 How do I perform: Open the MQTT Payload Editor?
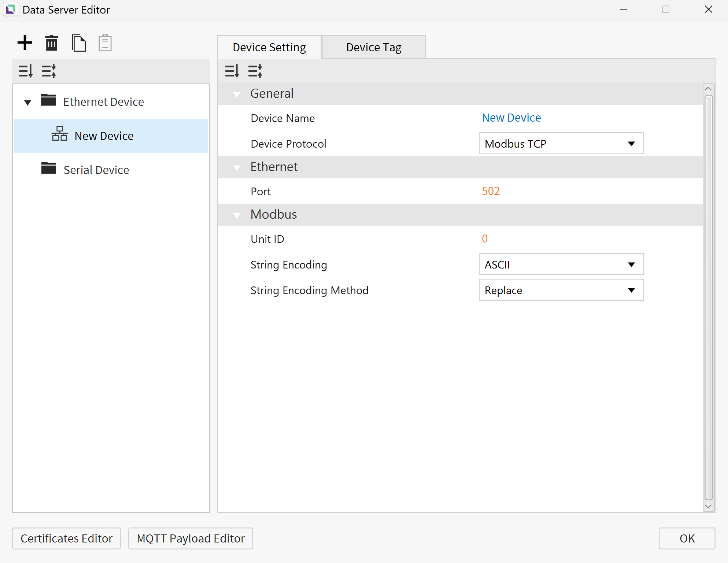coord(191,538)
